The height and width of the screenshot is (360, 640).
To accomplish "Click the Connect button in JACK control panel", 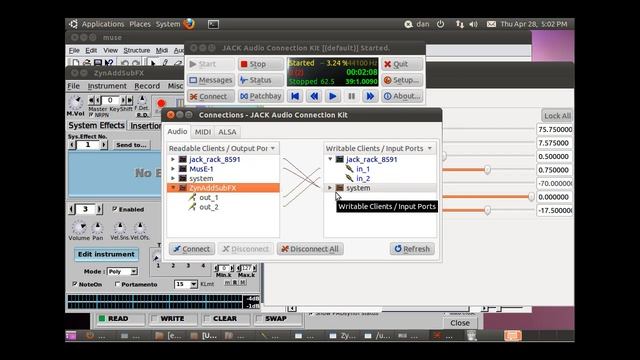I will 211,96.
